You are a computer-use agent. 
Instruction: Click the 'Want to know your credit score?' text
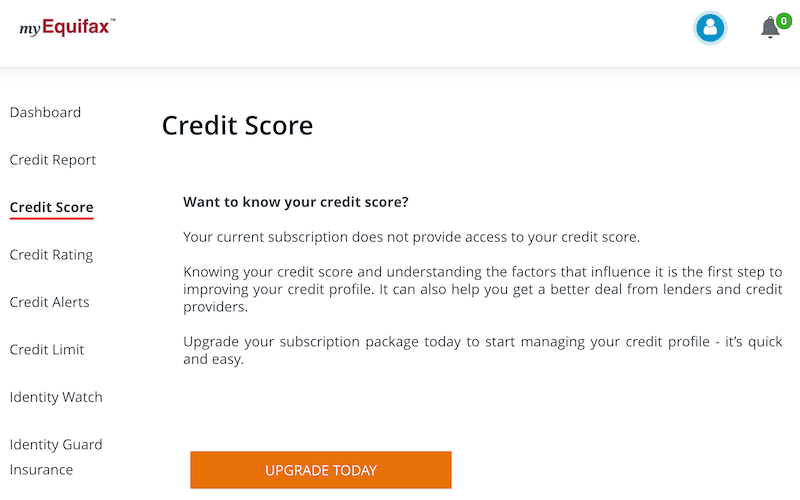coord(296,202)
